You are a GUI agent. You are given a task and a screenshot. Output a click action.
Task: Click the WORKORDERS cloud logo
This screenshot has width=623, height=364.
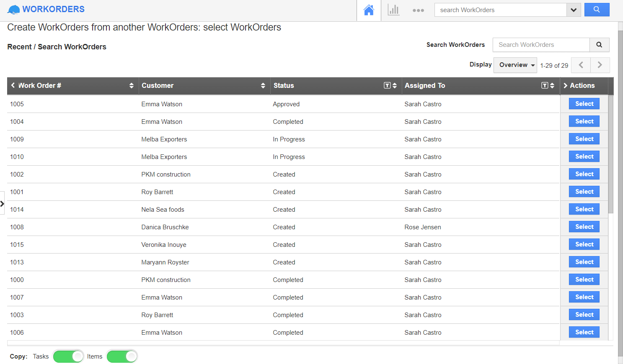coord(13,9)
